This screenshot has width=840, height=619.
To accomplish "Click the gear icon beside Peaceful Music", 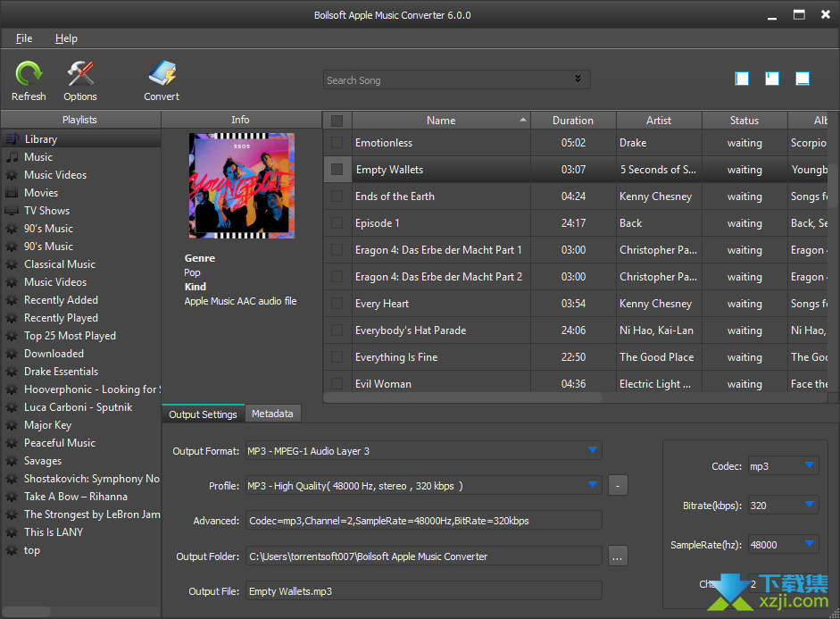I will tap(12, 443).
